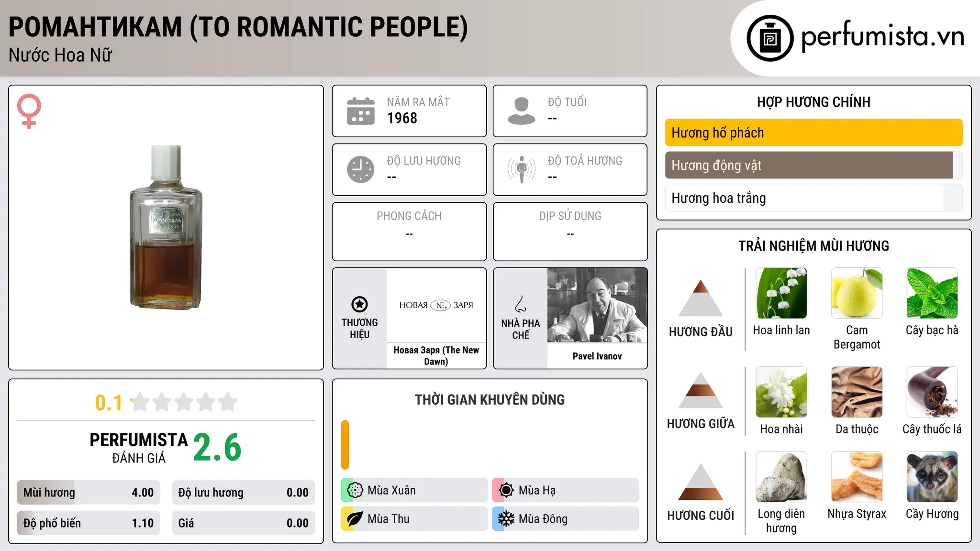
Task: Click the Mùa Xuân flower icon
Action: pyautogui.click(x=355, y=490)
